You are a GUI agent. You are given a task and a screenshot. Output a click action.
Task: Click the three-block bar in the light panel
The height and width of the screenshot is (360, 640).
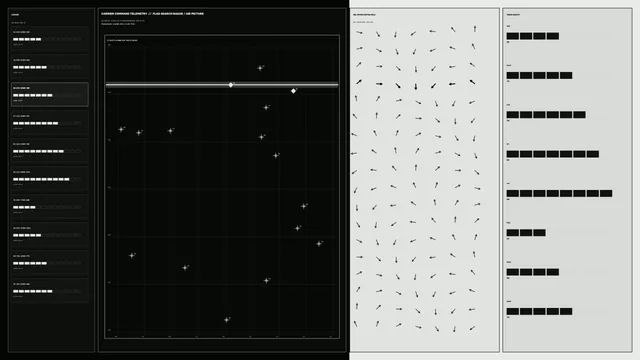click(526, 233)
